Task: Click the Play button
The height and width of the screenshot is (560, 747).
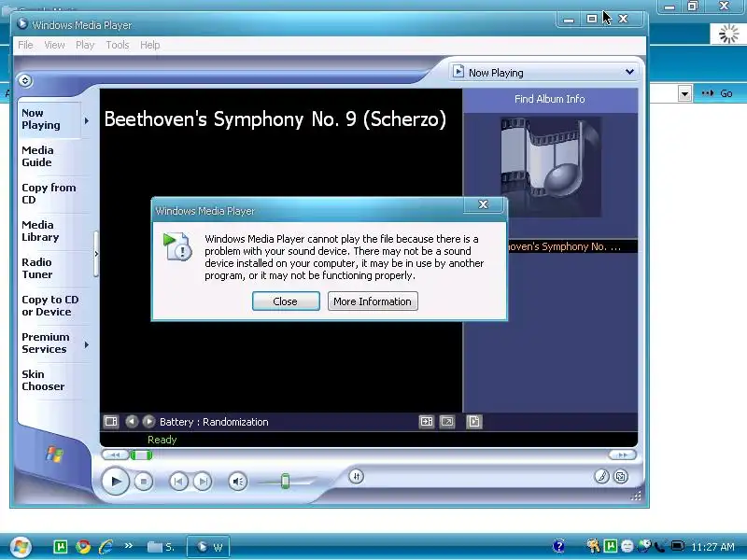Action: click(115, 482)
